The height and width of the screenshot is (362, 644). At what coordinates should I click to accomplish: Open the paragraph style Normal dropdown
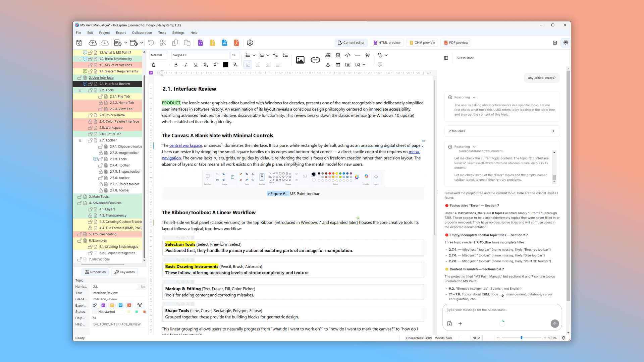tap(158, 55)
